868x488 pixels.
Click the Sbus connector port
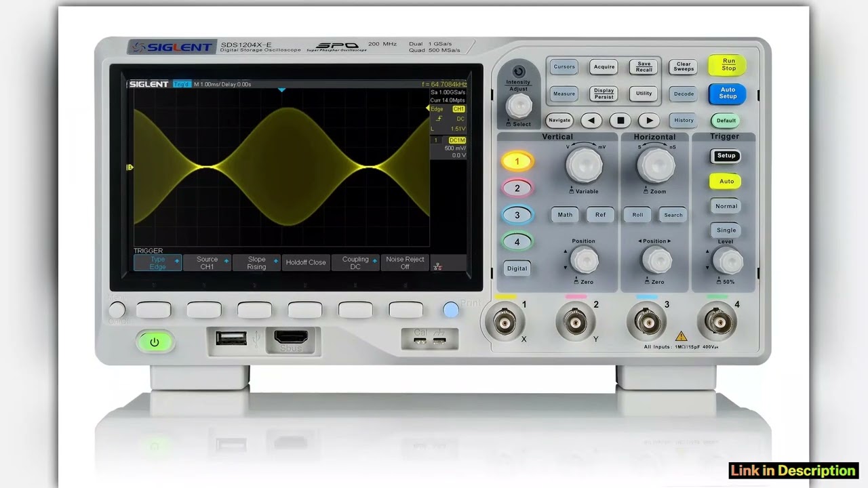(291, 337)
